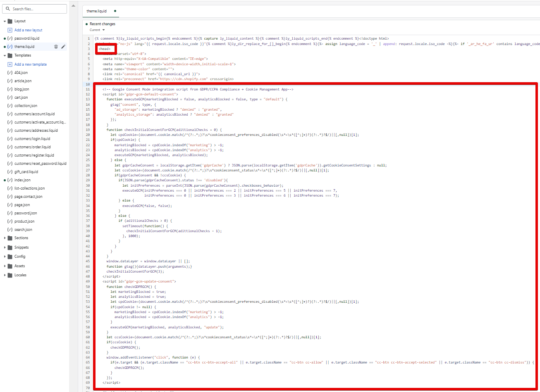Open customers/reset_password.liquid file

pos(41,164)
